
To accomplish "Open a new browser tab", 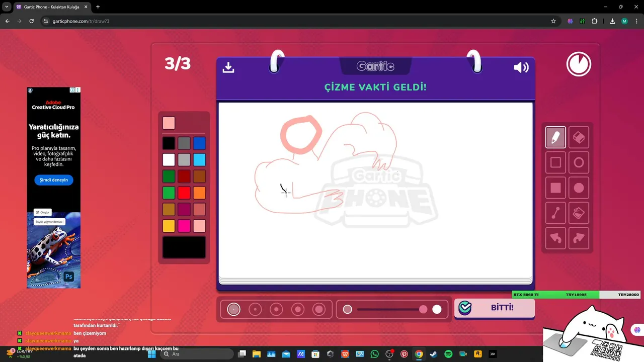I will (98, 7).
